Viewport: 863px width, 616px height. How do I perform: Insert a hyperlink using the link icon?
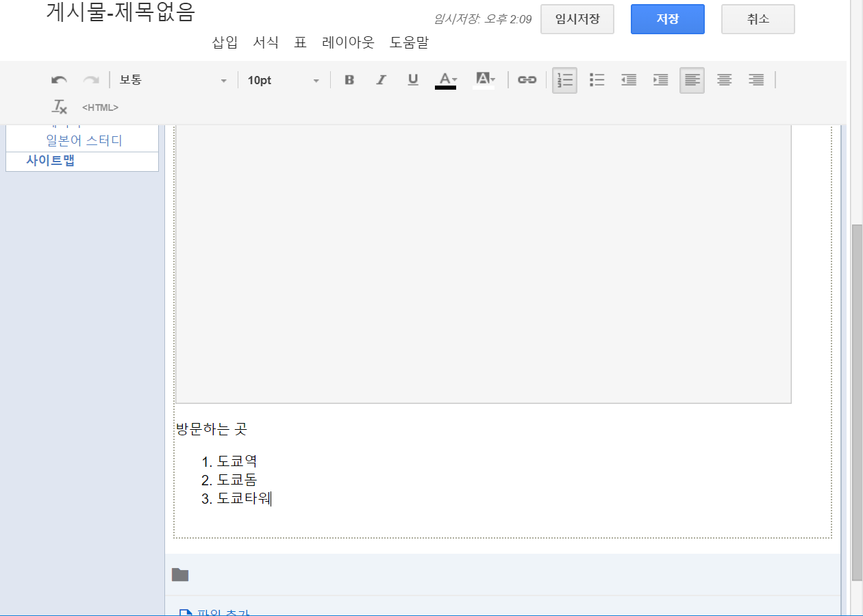tap(527, 80)
